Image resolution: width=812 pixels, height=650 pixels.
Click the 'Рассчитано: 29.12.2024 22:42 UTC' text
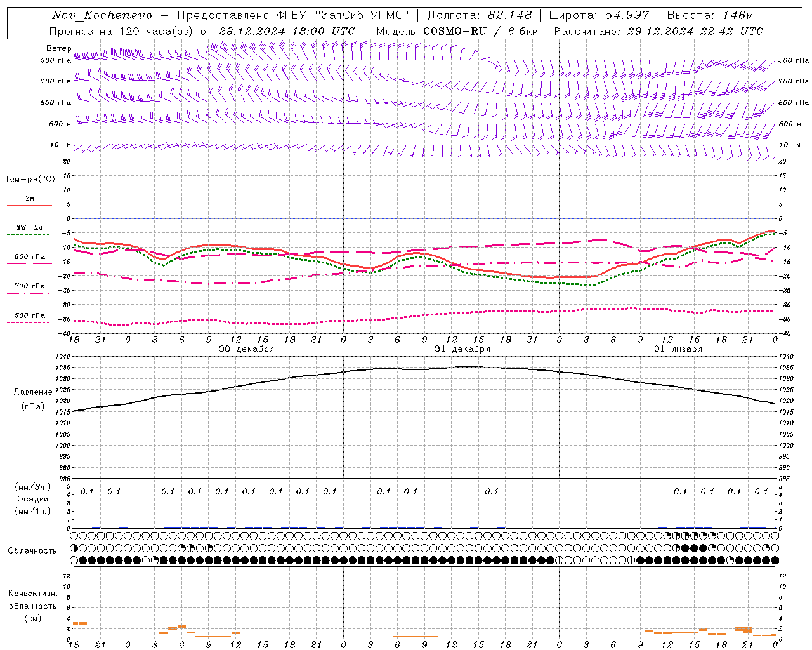(658, 31)
